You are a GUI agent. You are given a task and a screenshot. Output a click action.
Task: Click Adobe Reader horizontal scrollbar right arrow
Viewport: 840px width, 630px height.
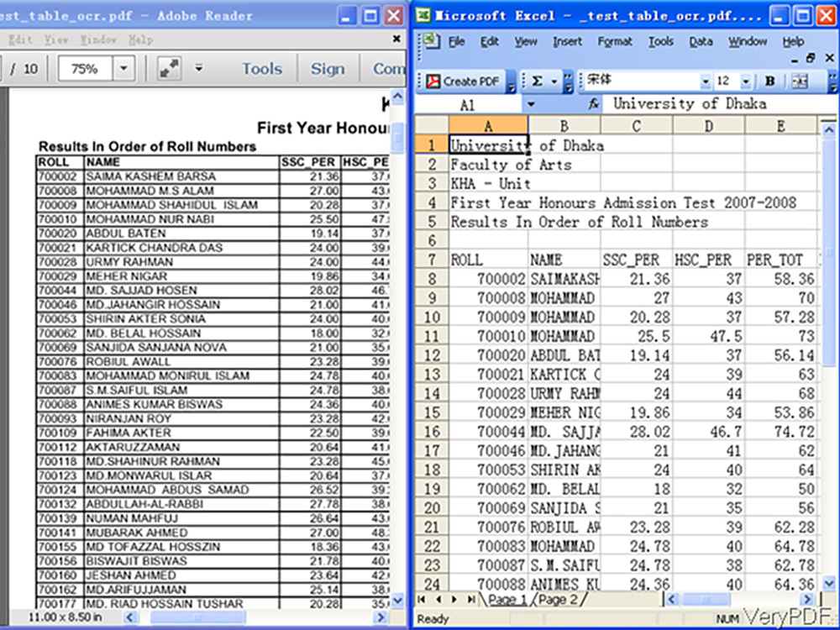coord(381,617)
